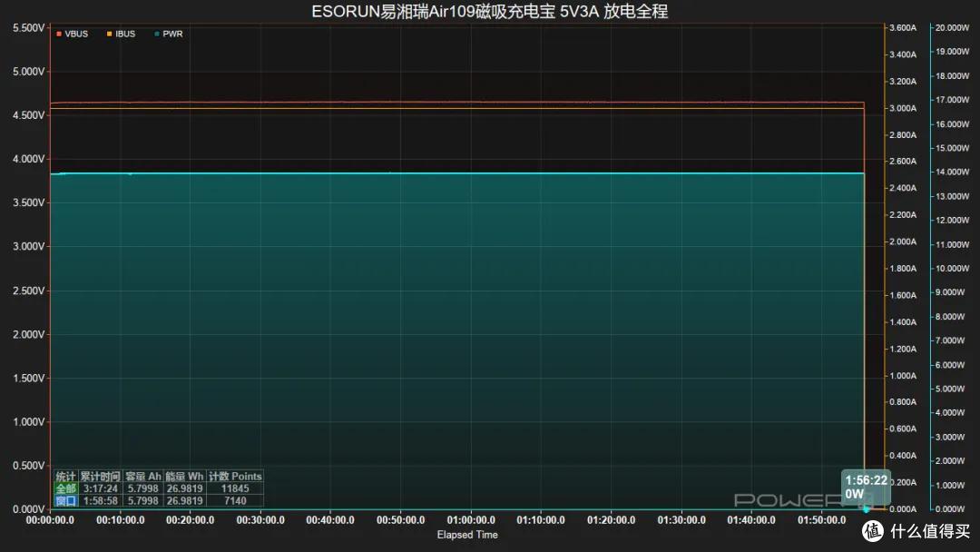Click the 10.000W power axis label
This screenshot has width=980, height=552.
[953, 268]
